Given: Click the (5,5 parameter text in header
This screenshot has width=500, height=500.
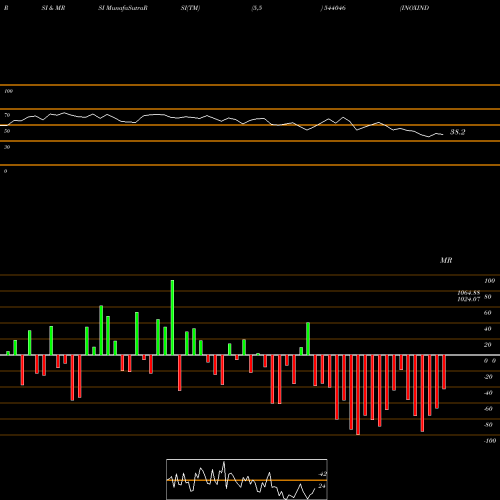Looking at the screenshot, I should [257, 8].
